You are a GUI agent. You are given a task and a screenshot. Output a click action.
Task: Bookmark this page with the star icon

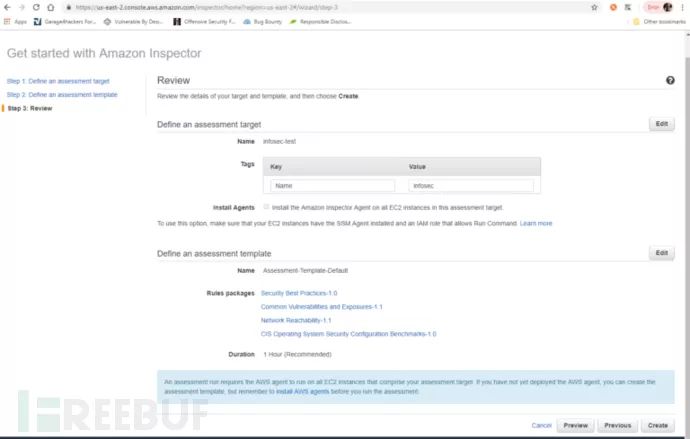click(x=594, y=7)
